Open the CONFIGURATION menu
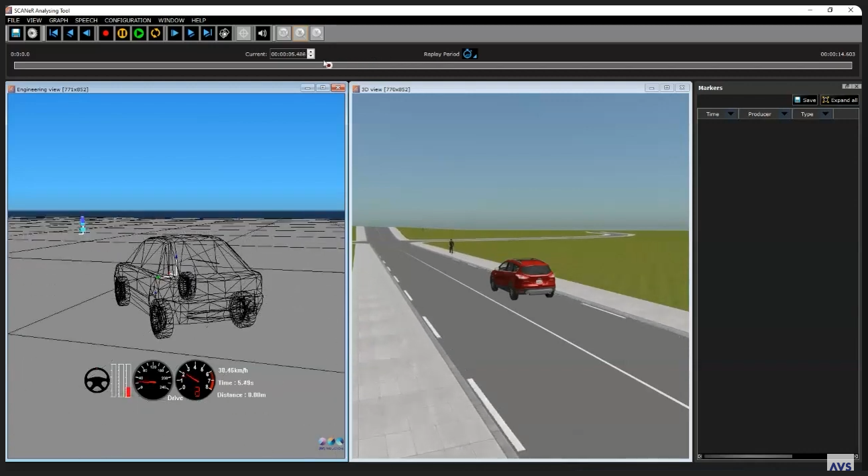The image size is (868, 476). point(127,20)
